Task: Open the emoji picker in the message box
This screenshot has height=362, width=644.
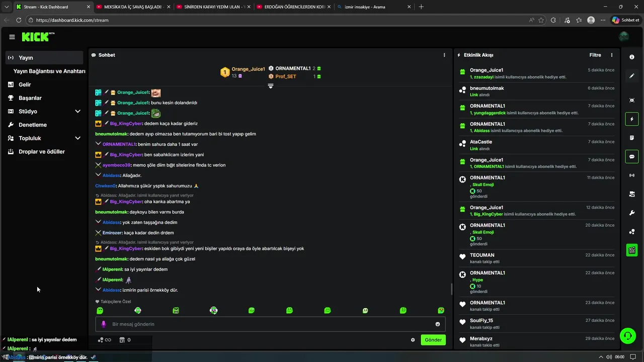Action: (438, 324)
